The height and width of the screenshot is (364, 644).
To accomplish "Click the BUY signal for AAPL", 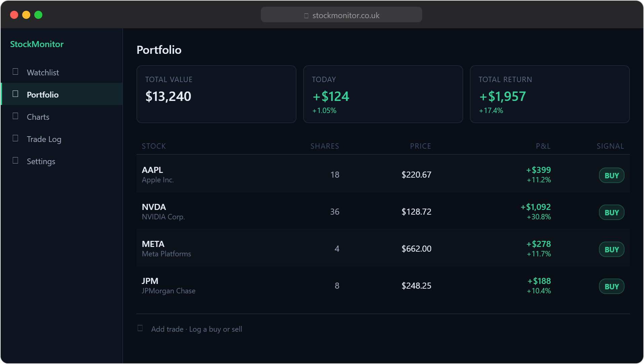I will click(611, 175).
